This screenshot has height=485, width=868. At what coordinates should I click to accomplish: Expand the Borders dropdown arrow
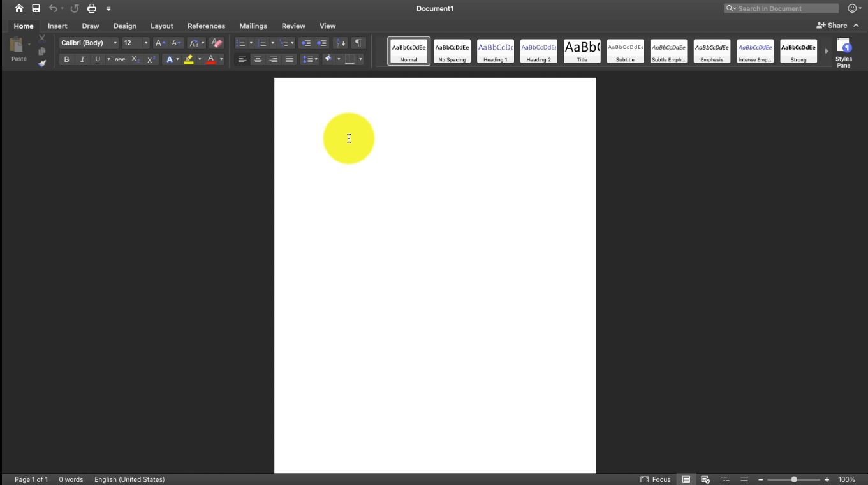pos(360,59)
